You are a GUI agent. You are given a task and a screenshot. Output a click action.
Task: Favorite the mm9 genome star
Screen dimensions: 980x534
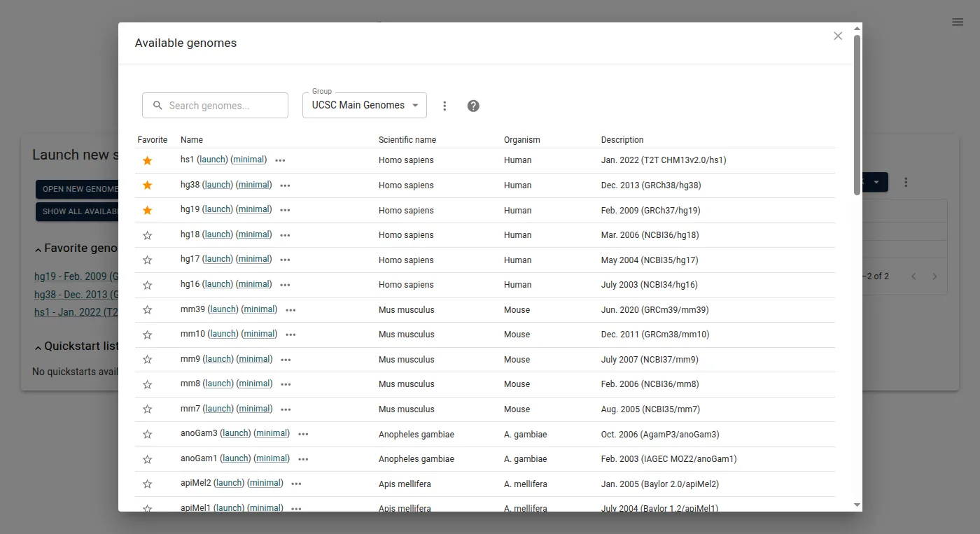147,359
